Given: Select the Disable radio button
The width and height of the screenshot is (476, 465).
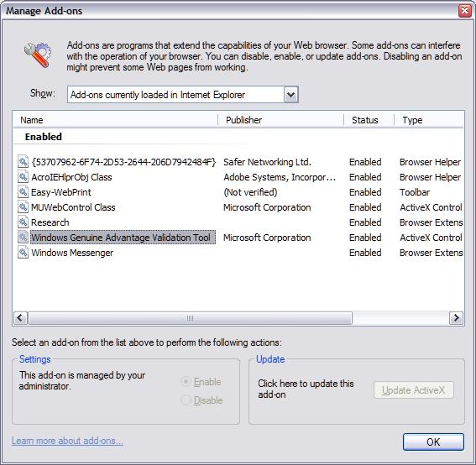Looking at the screenshot, I should coord(186,400).
